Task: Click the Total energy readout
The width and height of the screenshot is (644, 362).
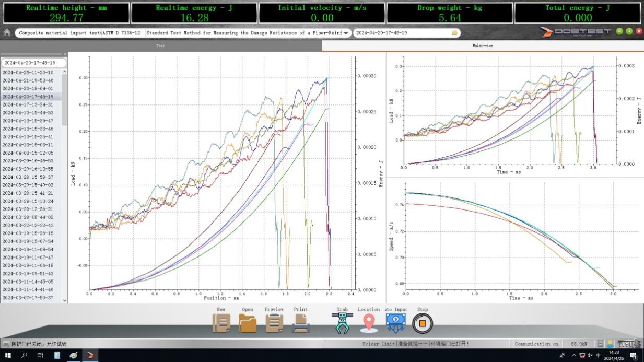Action: pos(578,13)
